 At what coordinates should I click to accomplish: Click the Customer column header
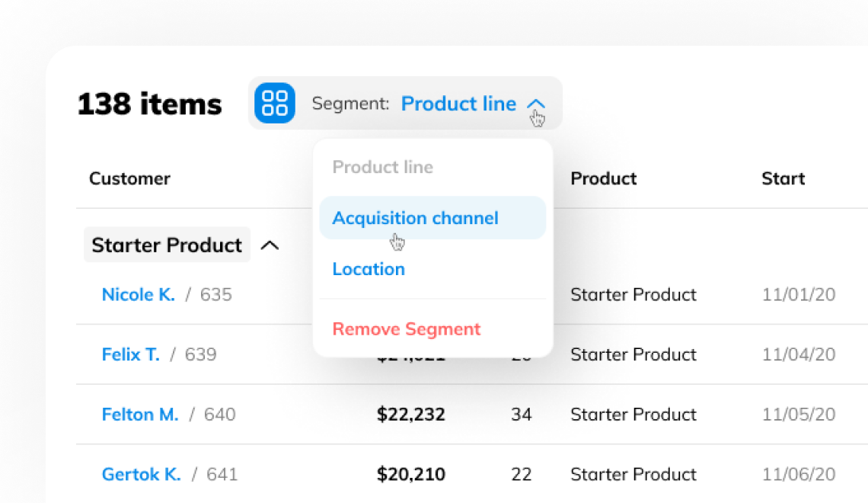pos(129,178)
